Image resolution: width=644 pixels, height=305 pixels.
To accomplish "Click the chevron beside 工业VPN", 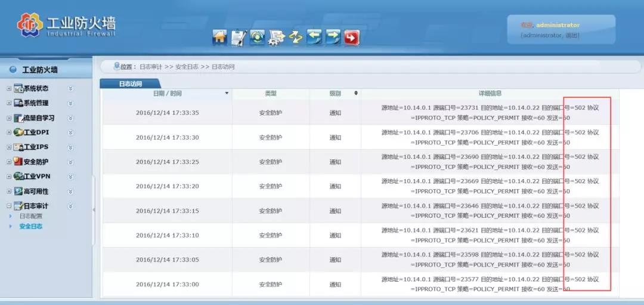I will 70,177.
